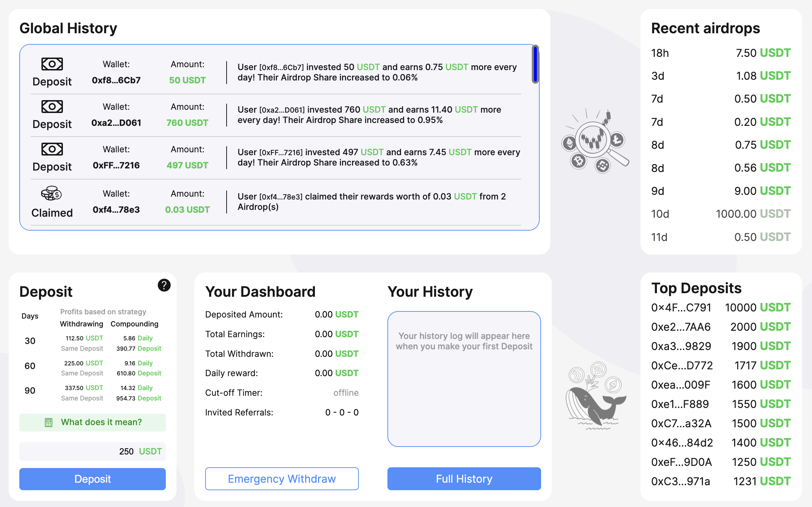
Task: Click the empty Your History log box
Action: [464, 379]
